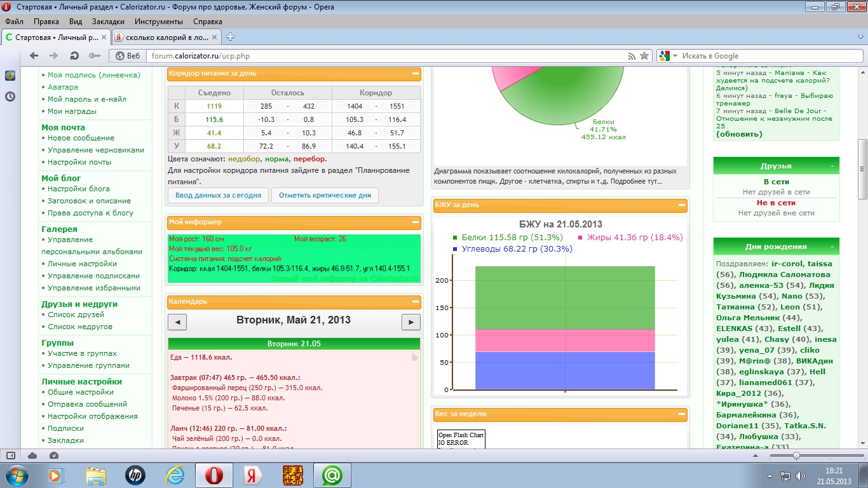Screen dimensions: 868x488
Task: Go back using the browser back arrow
Action: pos(34,56)
